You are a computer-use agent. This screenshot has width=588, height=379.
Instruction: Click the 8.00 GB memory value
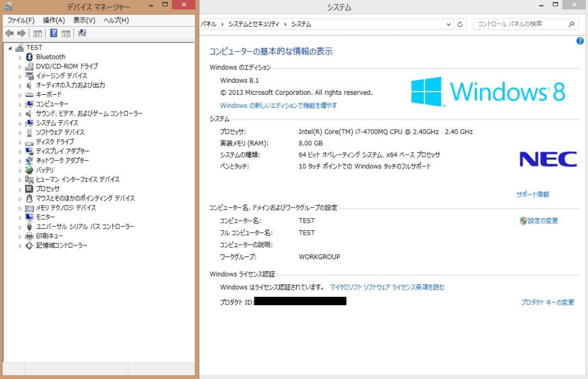click(310, 143)
